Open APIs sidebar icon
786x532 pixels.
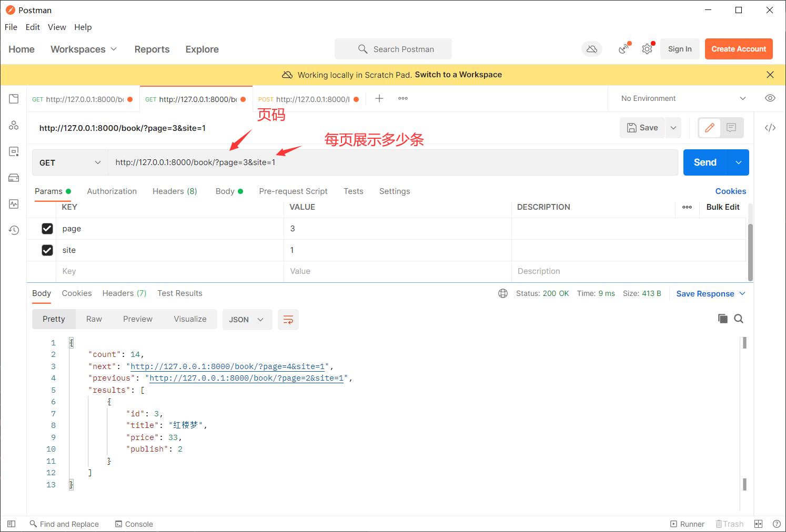point(14,125)
